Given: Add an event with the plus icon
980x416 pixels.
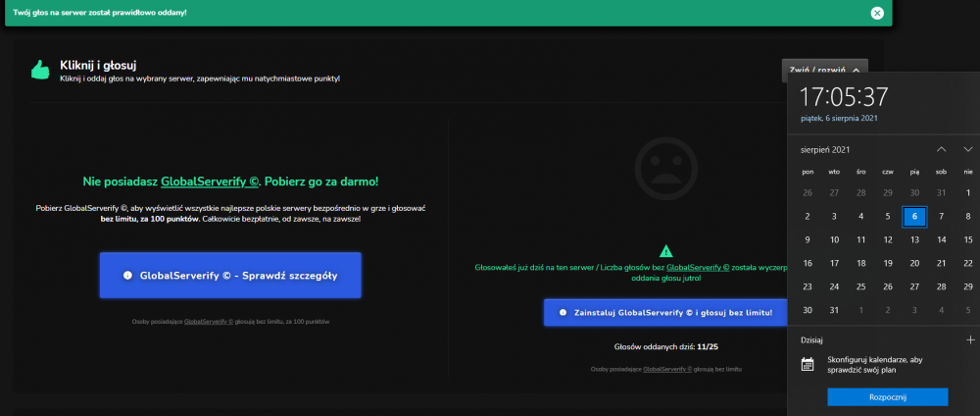Looking at the screenshot, I should [970, 339].
